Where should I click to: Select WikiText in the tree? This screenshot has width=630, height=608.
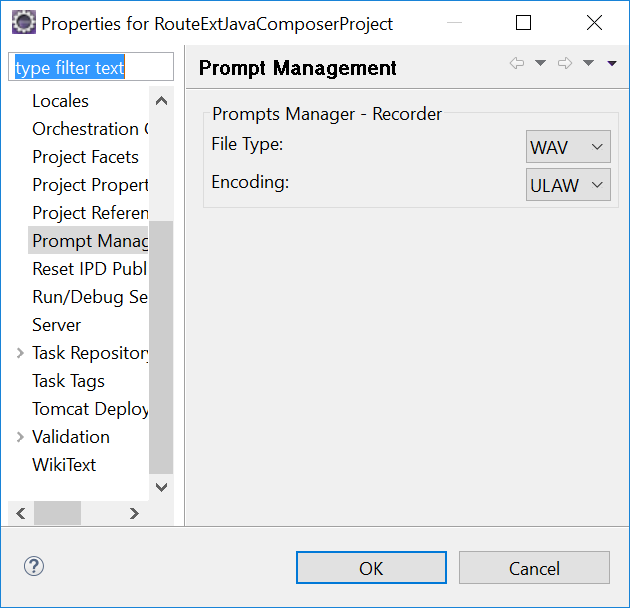click(64, 465)
